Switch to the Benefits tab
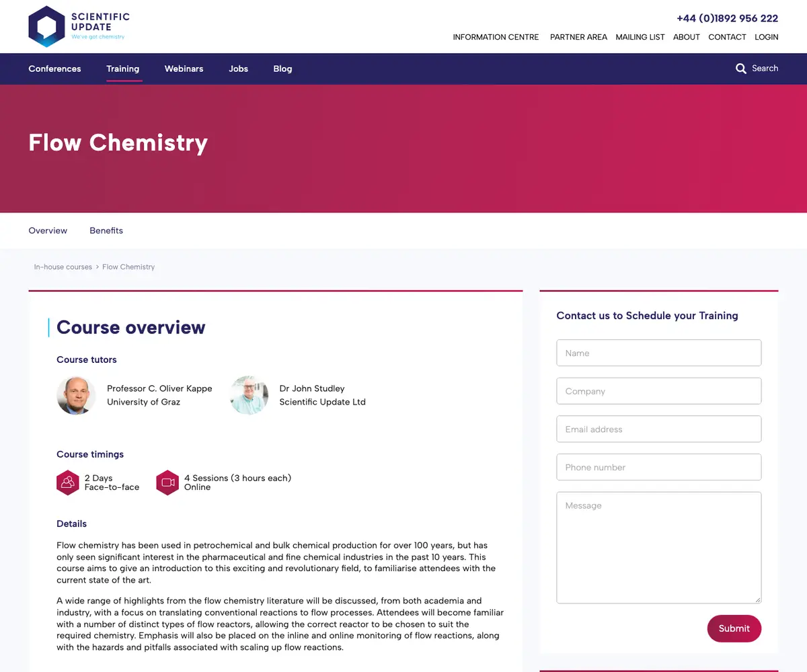 click(x=106, y=230)
